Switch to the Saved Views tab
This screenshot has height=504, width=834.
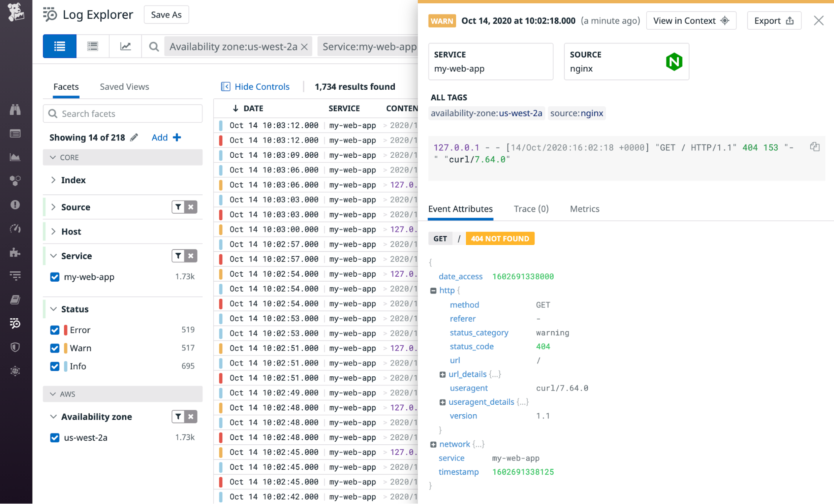(124, 86)
